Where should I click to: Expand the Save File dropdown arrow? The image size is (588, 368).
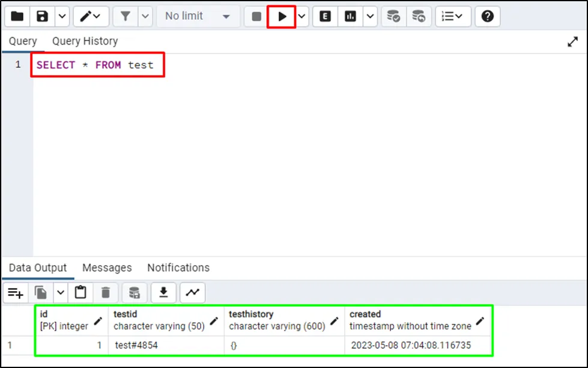pos(62,16)
